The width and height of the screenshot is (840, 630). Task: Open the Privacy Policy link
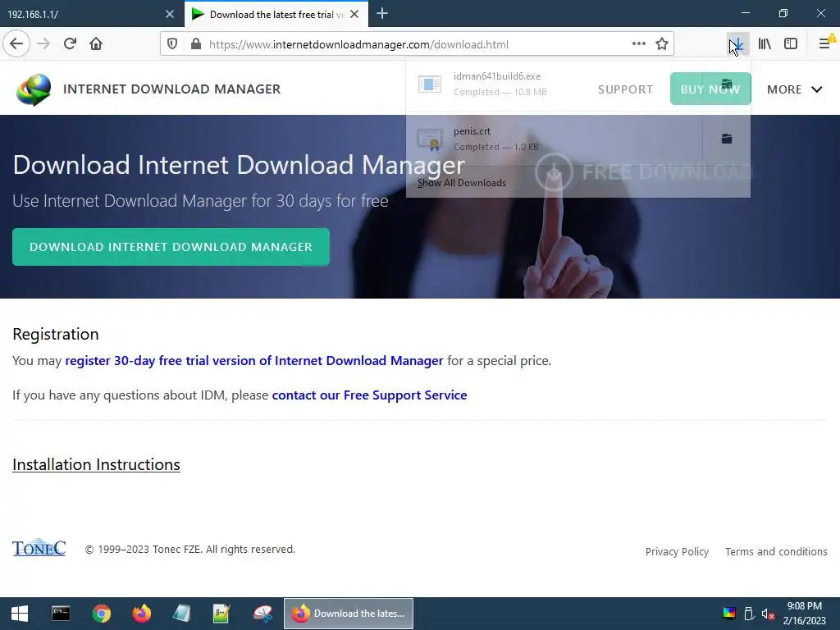coord(677,552)
